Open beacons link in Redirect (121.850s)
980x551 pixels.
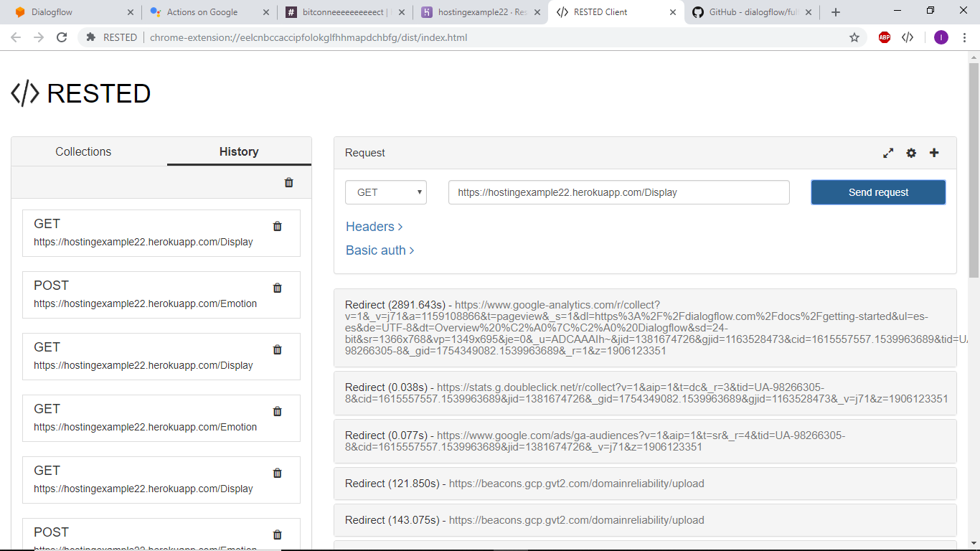[577, 484]
